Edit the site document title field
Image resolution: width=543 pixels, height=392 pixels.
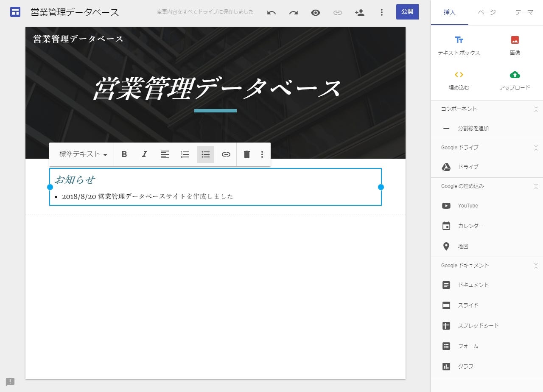[75, 12]
